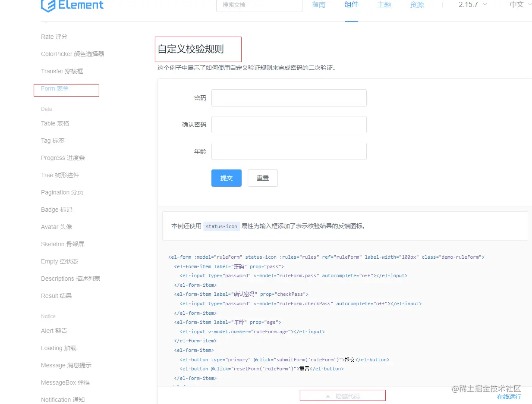Open Table 表格 in sidebar
This screenshot has width=532, height=404.
(x=55, y=123)
